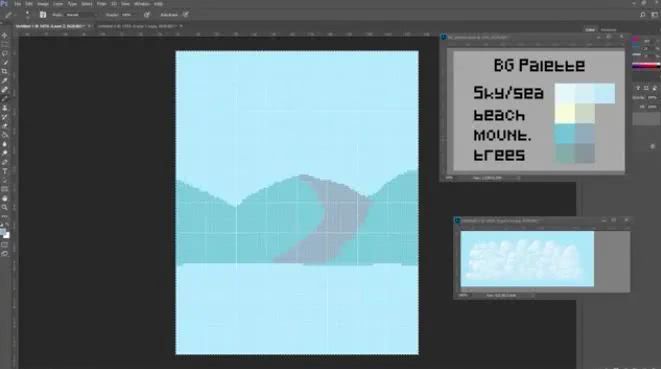This screenshot has width=661, height=369.
Task: Open the File menu
Action: coord(18,4)
